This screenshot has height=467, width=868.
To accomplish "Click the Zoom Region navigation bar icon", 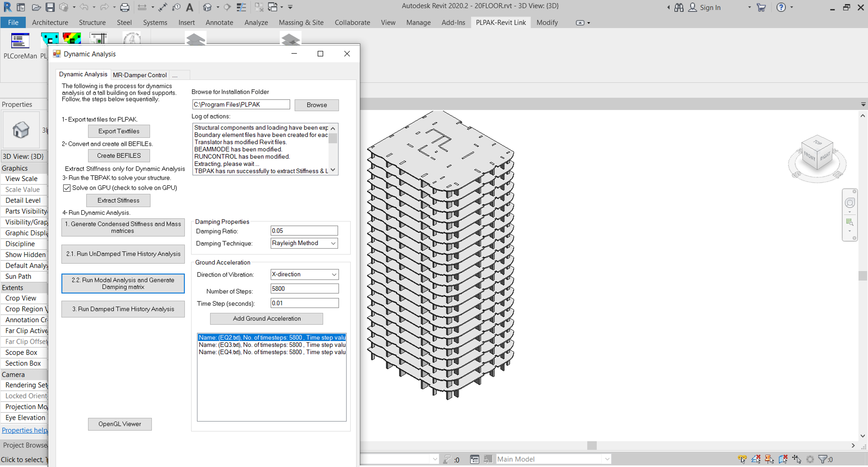I will [x=850, y=222].
